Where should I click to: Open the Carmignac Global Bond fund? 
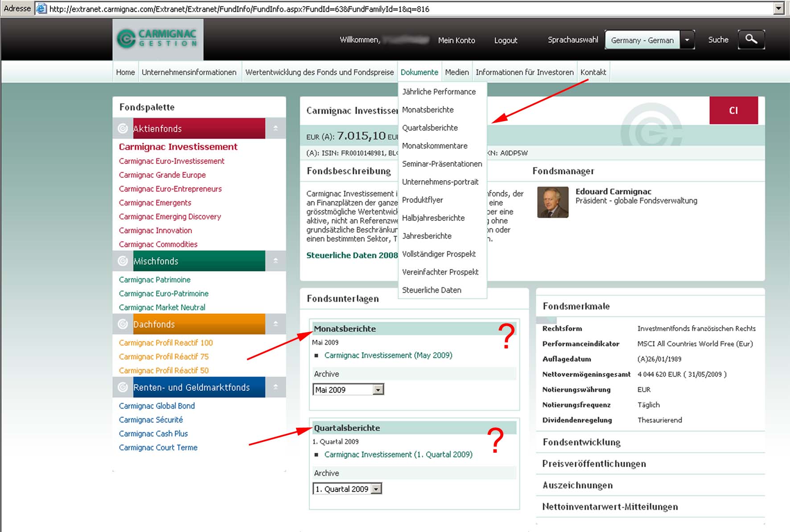(x=157, y=406)
